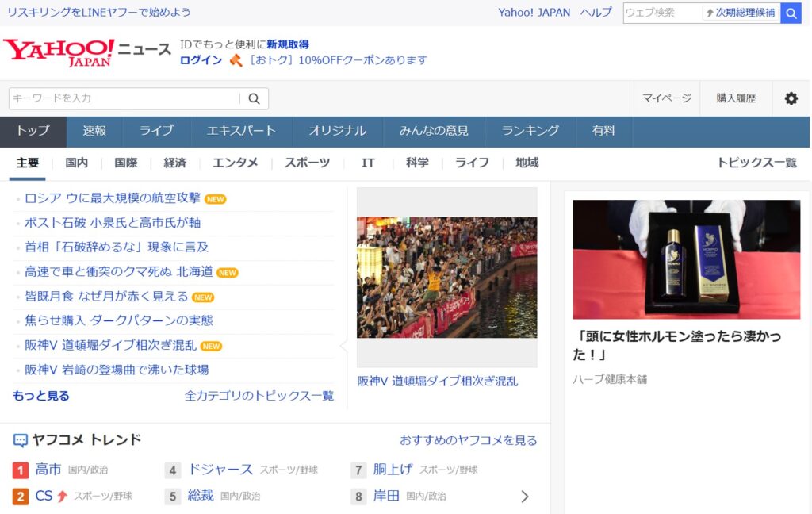Screen dimensions: 812x514
Task: Click the red rising arrow next to CS
Action: (x=62, y=496)
